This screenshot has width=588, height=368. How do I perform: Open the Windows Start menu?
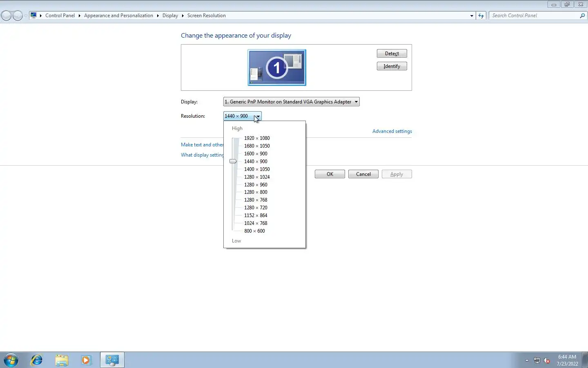click(x=11, y=360)
